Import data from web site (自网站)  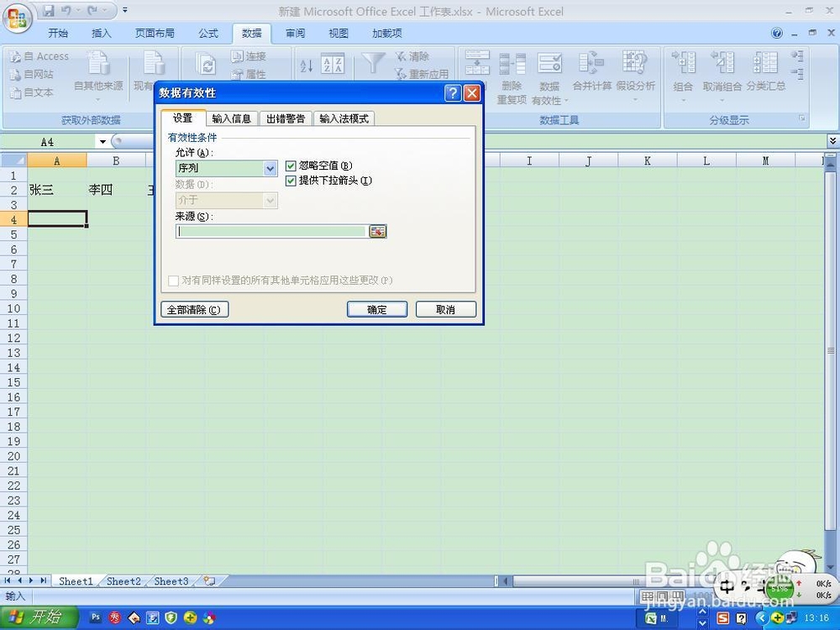tap(32, 74)
